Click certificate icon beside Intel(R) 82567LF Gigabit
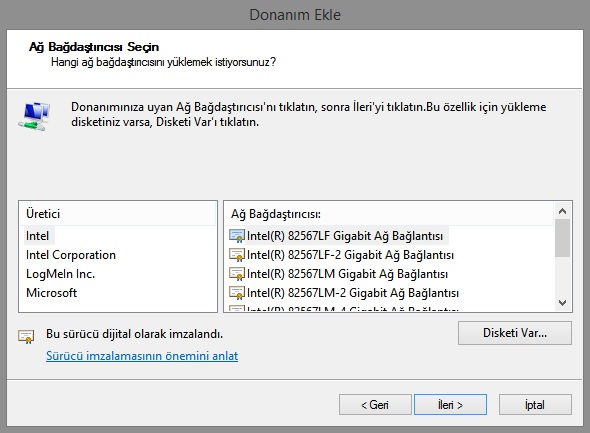590x433 pixels. tap(237, 236)
